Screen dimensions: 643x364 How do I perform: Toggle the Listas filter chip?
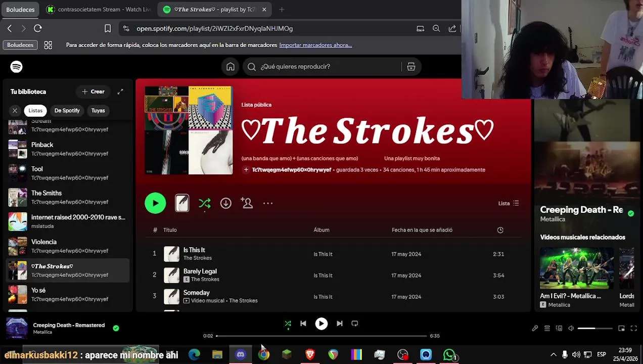[x=35, y=110]
